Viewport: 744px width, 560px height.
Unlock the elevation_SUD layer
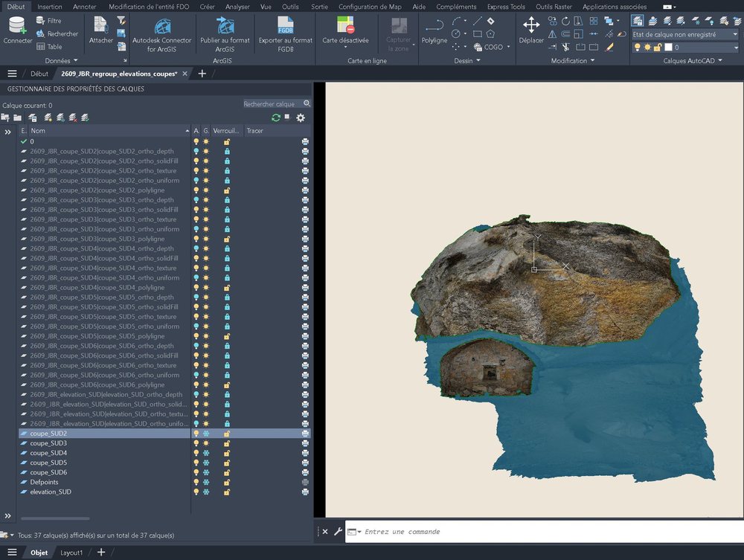(x=227, y=492)
